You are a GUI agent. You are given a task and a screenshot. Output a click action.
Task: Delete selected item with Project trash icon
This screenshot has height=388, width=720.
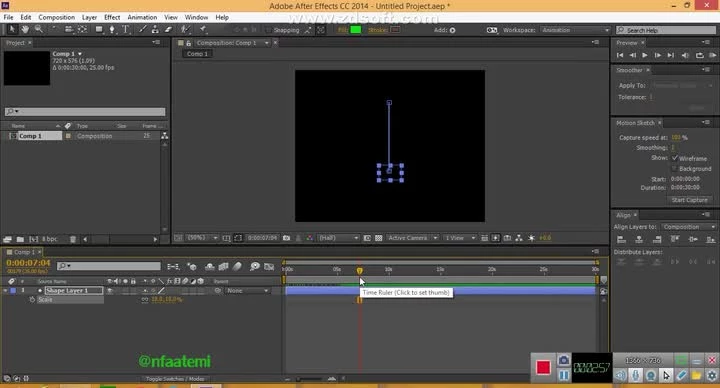[73, 239]
